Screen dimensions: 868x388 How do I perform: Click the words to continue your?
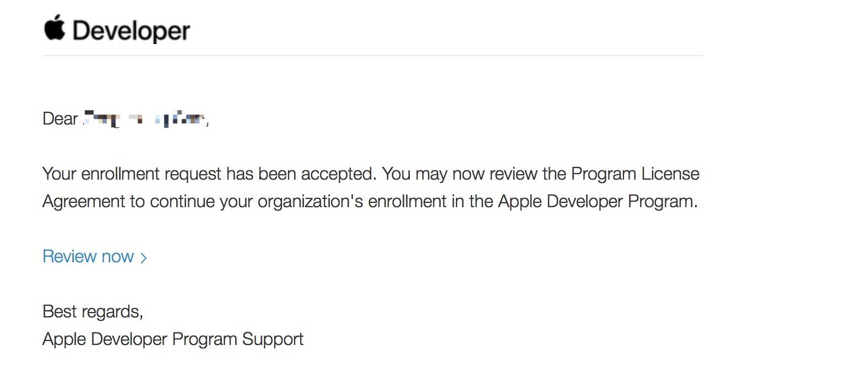pos(191,202)
